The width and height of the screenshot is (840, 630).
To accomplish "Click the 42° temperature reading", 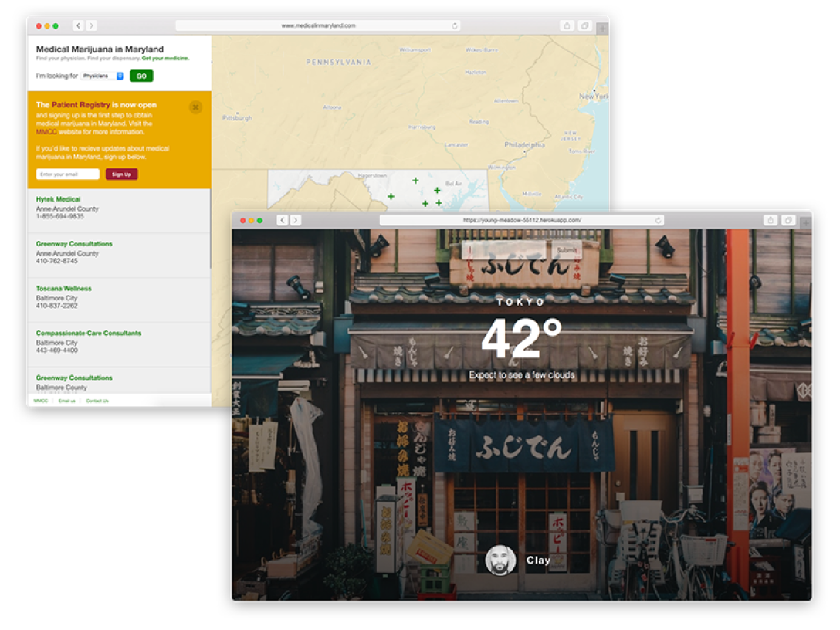I will [x=521, y=338].
